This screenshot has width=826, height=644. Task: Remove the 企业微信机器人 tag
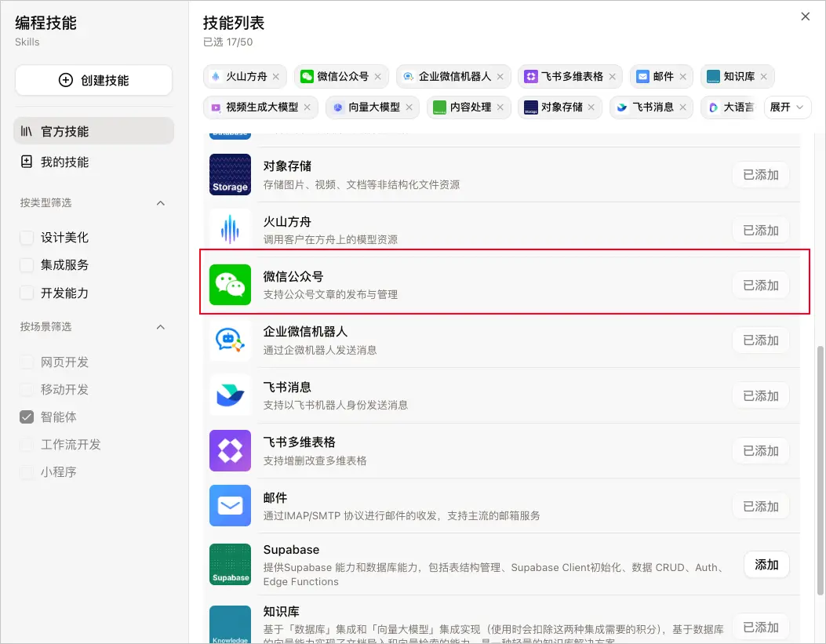[500, 77]
